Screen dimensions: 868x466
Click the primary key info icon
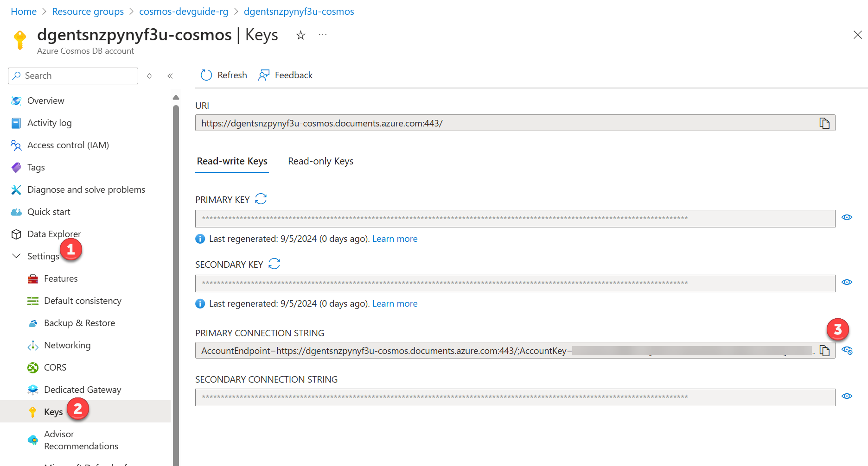[x=200, y=239]
